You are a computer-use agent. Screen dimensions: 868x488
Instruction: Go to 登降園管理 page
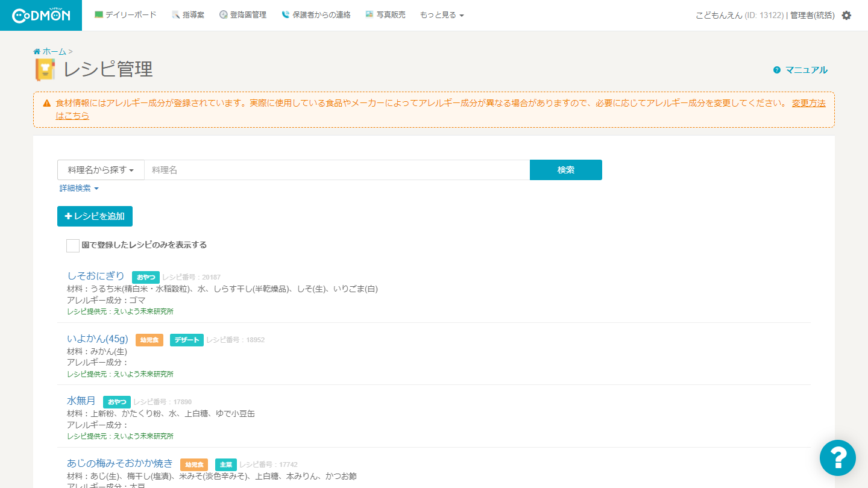pyautogui.click(x=243, y=15)
